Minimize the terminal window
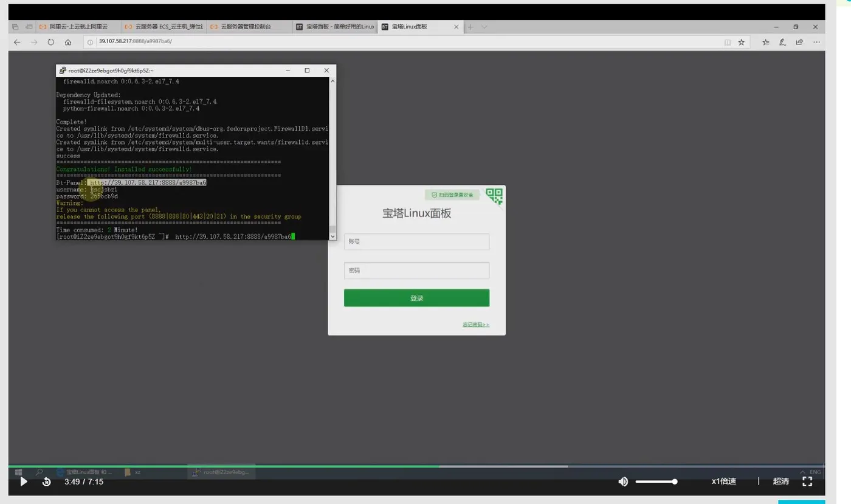This screenshot has width=851, height=504. [x=288, y=71]
